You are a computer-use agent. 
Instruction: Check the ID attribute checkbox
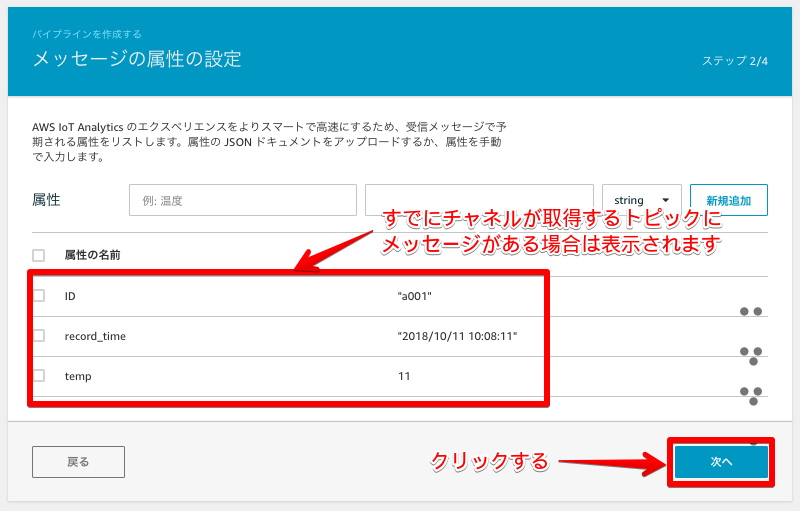coord(39,296)
